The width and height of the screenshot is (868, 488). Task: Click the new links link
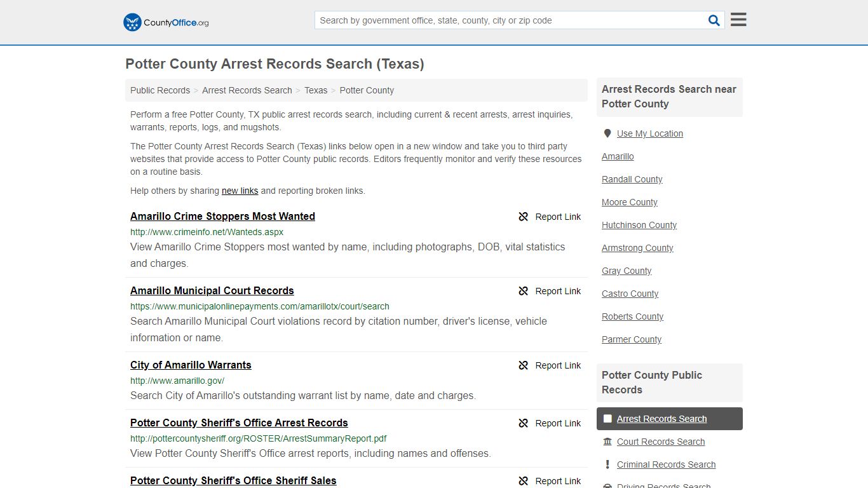click(x=240, y=191)
